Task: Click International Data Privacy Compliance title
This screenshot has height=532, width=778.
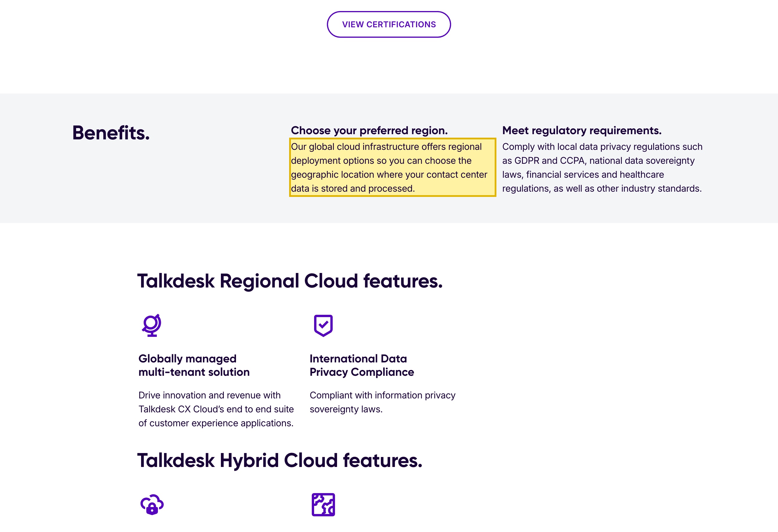Action: click(x=362, y=365)
